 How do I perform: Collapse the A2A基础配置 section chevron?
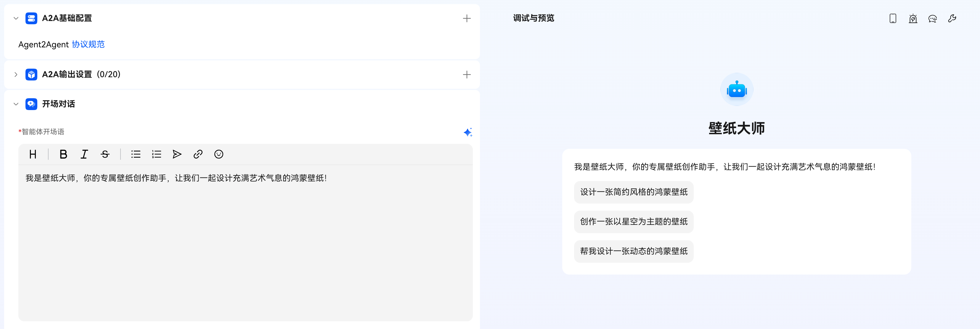coord(16,18)
